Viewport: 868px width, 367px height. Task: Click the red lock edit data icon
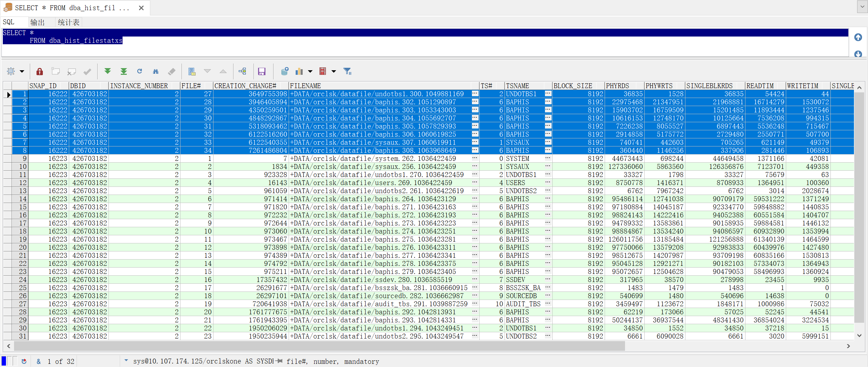tap(39, 71)
